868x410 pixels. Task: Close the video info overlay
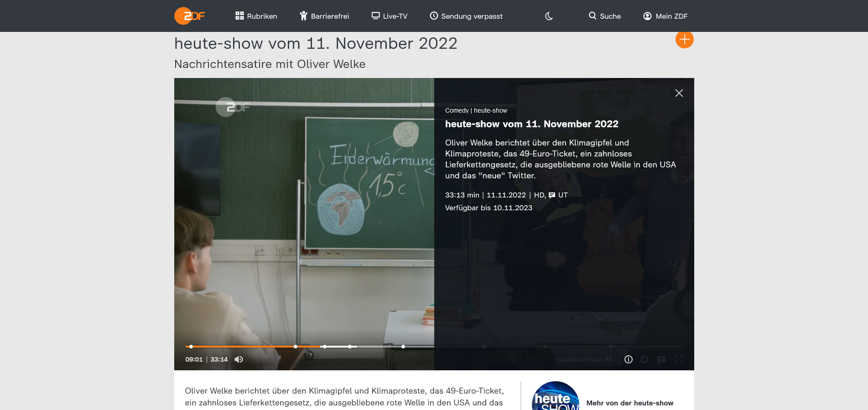point(679,93)
